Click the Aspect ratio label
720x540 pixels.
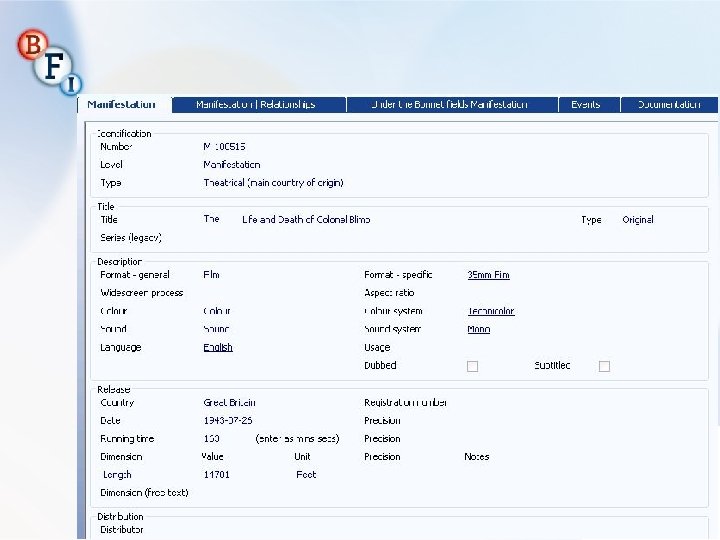[x=389, y=292]
